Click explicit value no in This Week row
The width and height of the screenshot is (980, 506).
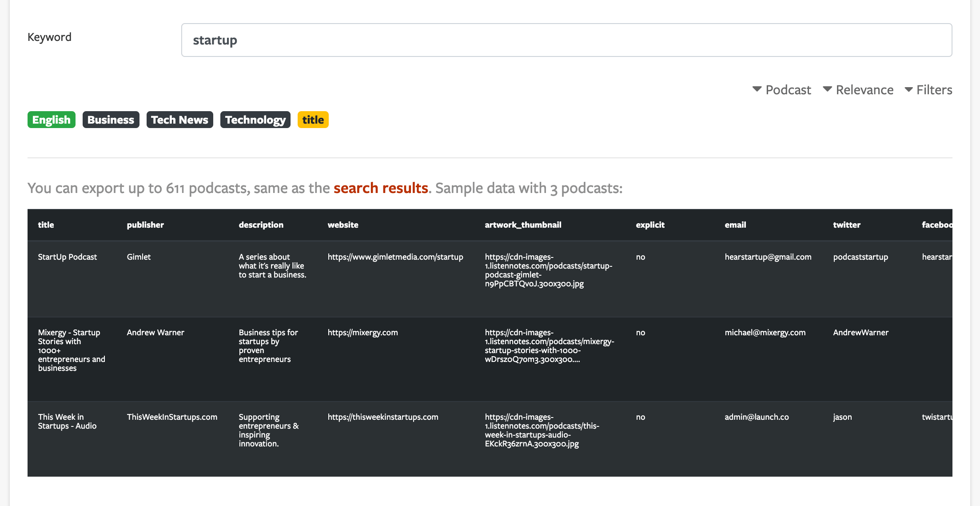point(640,417)
